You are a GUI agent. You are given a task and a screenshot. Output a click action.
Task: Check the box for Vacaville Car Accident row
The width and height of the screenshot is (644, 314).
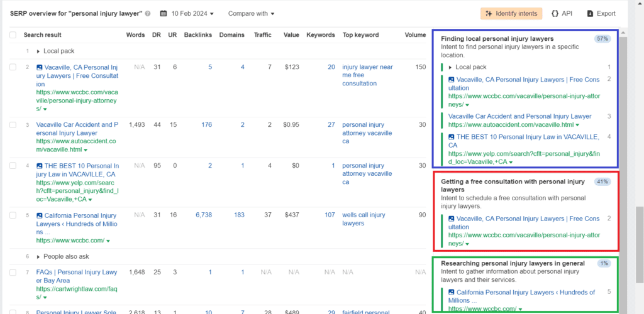(x=13, y=124)
